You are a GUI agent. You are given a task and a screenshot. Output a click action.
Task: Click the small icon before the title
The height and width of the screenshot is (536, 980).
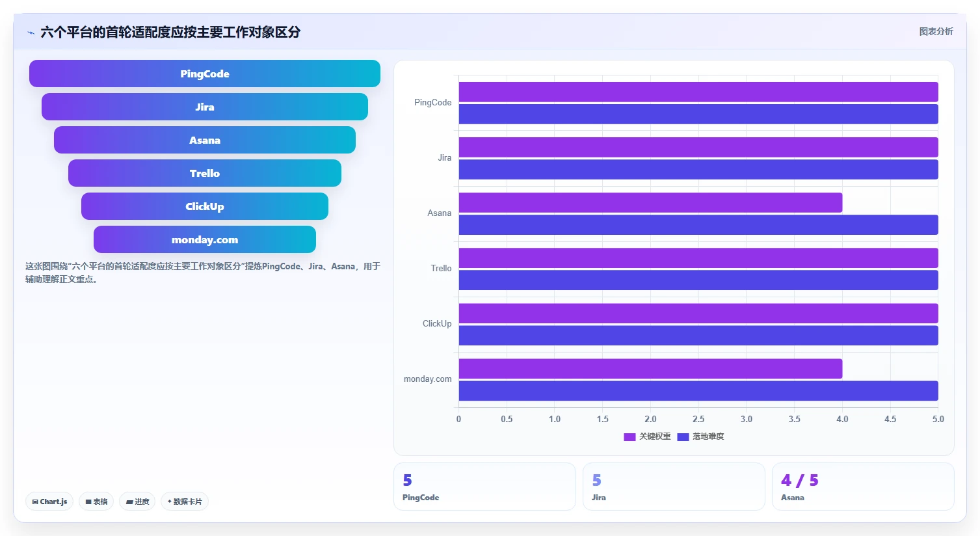[31, 33]
